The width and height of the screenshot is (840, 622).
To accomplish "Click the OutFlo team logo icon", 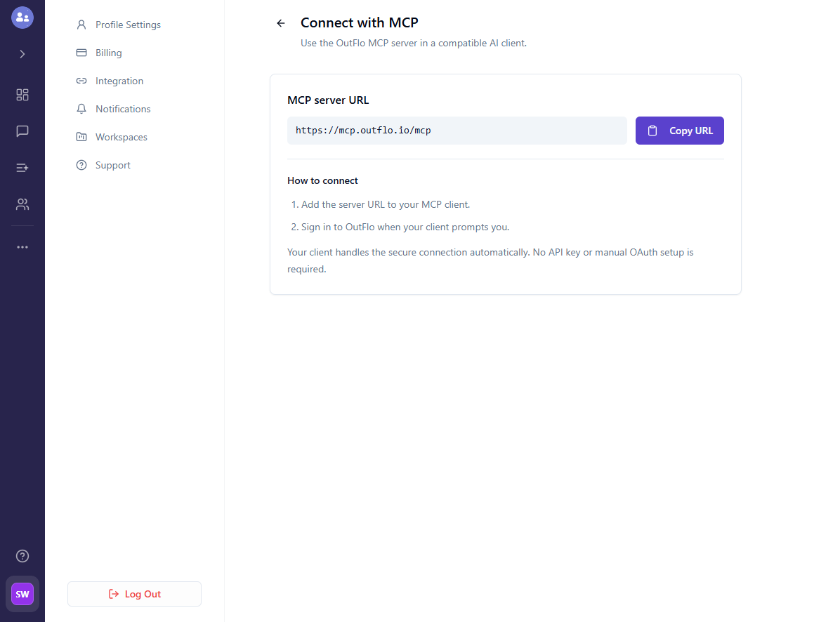I will pos(22,18).
